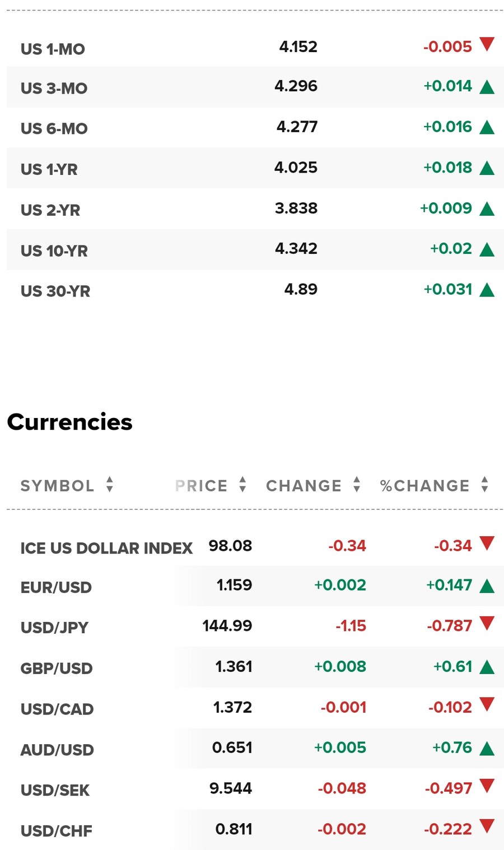Click the %CHANGE column header label

click(x=425, y=486)
